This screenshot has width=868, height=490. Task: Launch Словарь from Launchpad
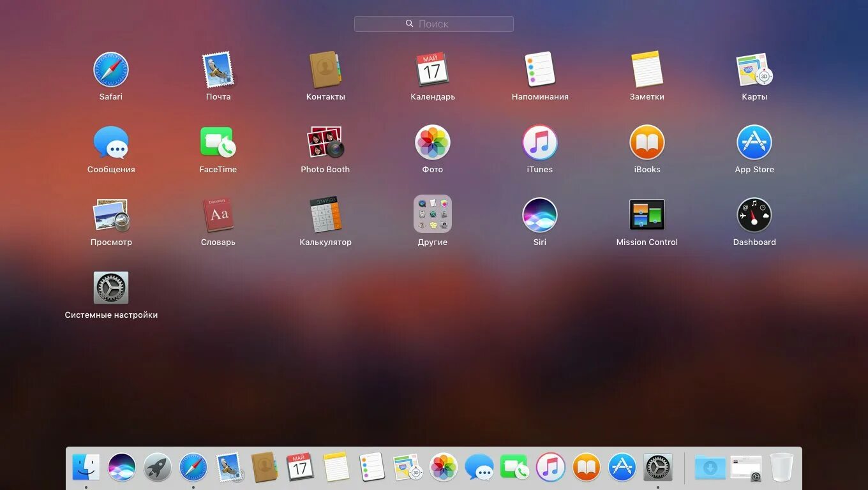click(218, 216)
